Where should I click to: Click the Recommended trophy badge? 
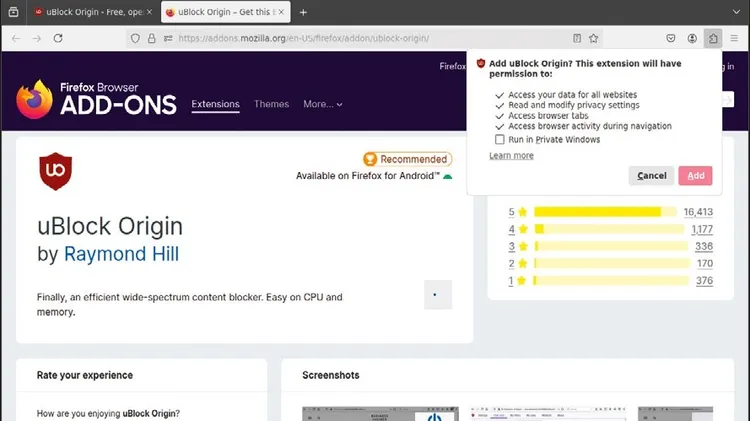tap(407, 159)
